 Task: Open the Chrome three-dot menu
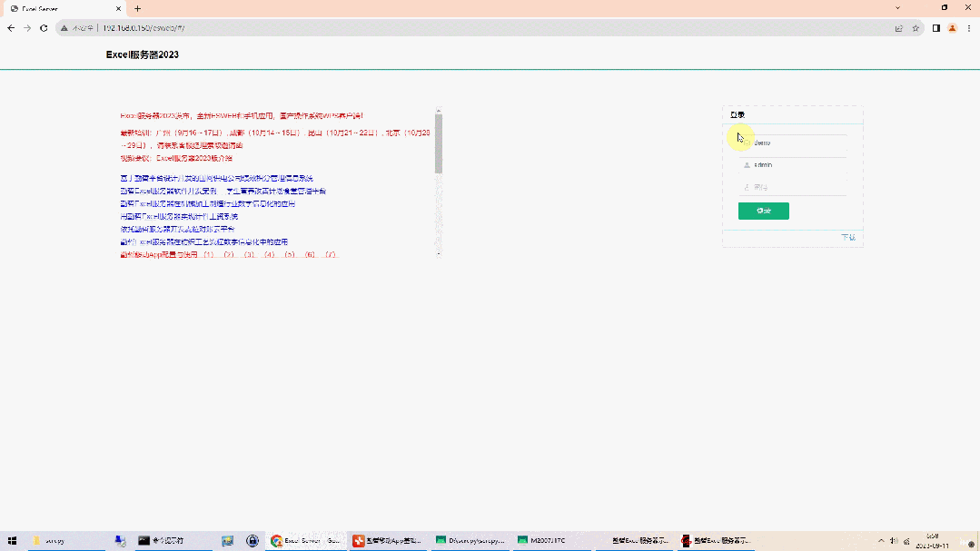pos(969,28)
